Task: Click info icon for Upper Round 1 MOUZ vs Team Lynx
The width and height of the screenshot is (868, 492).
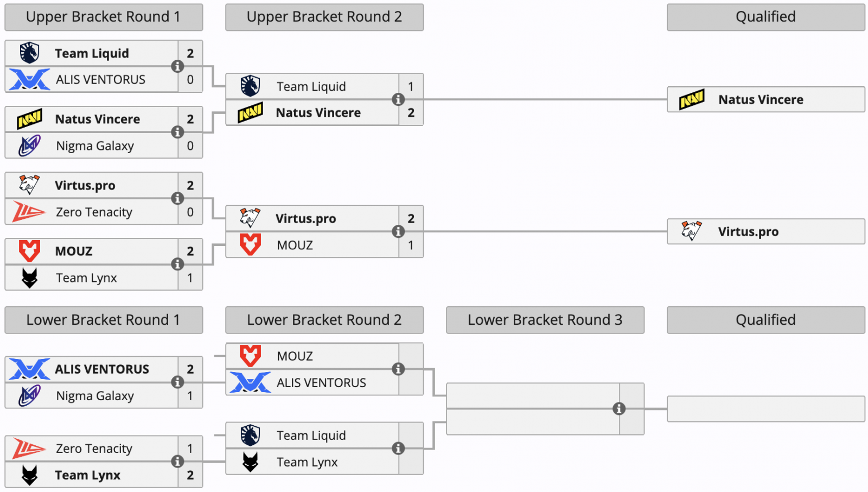Action: point(177,264)
